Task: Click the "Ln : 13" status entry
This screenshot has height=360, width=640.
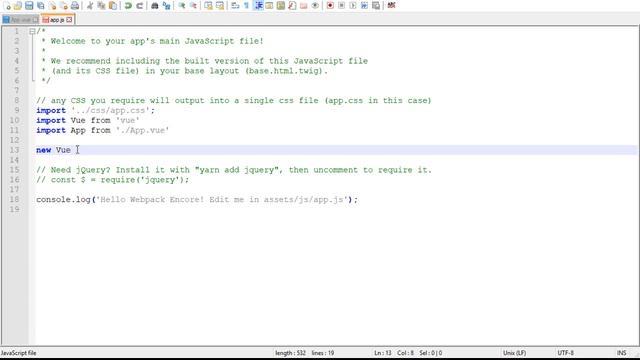Action: [x=382, y=353]
